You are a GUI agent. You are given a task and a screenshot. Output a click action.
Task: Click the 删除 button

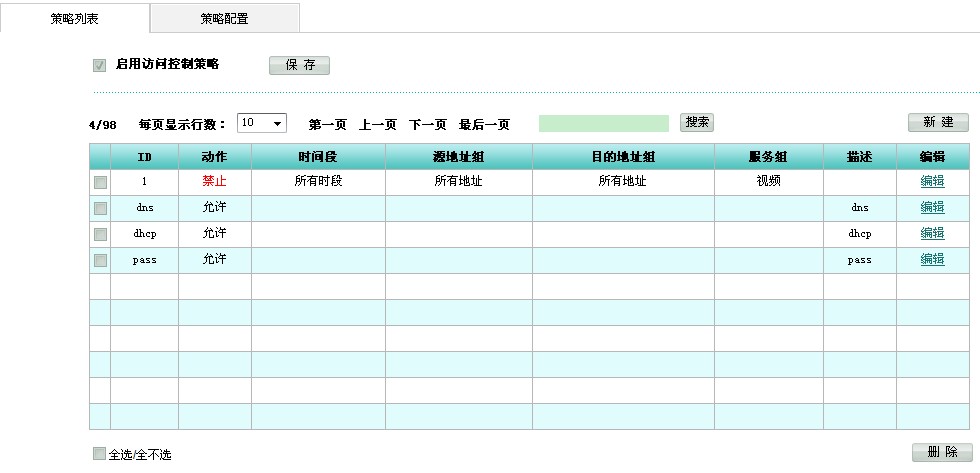click(x=941, y=452)
